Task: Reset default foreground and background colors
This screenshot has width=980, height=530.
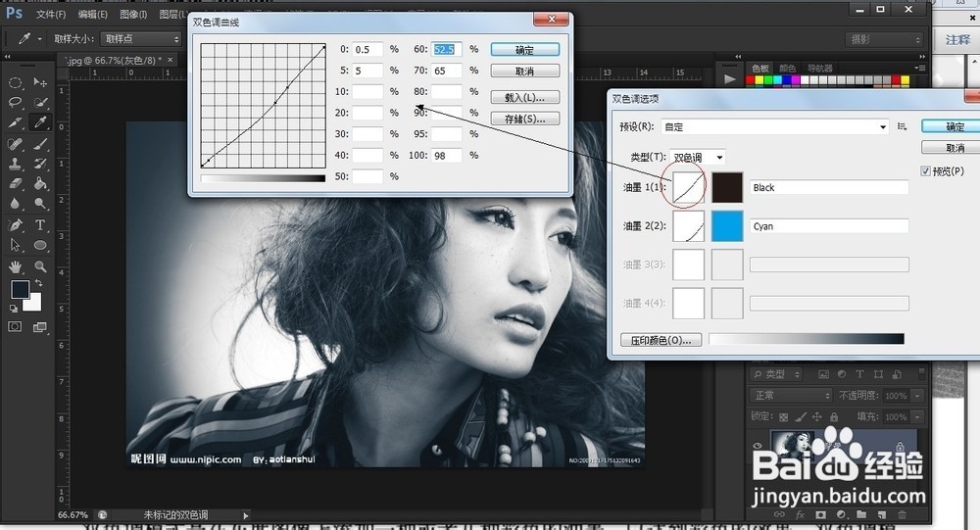Action: click(14, 309)
